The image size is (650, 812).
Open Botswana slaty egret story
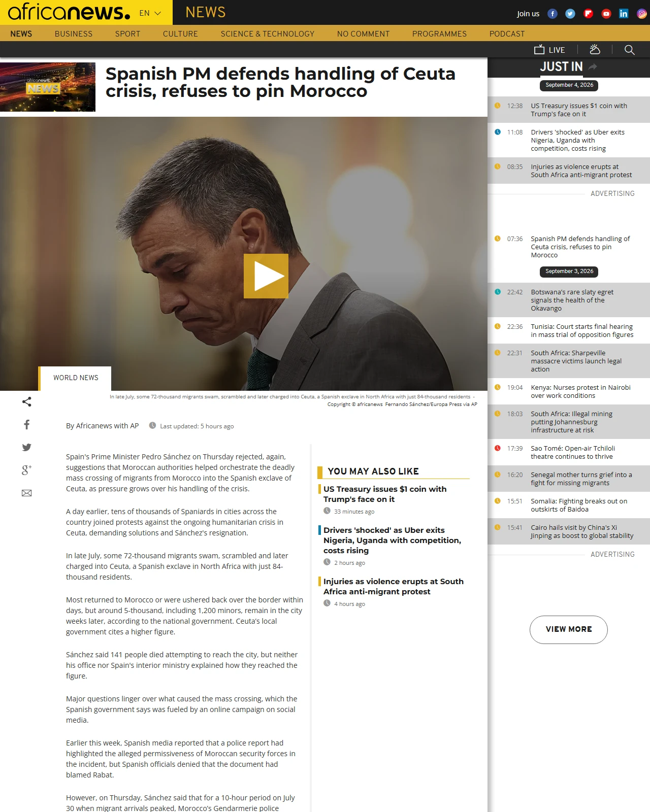(569, 300)
